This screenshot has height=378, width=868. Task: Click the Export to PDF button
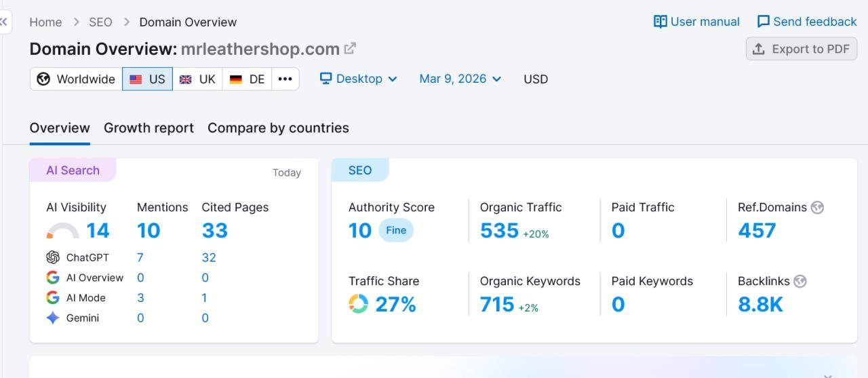[802, 49]
